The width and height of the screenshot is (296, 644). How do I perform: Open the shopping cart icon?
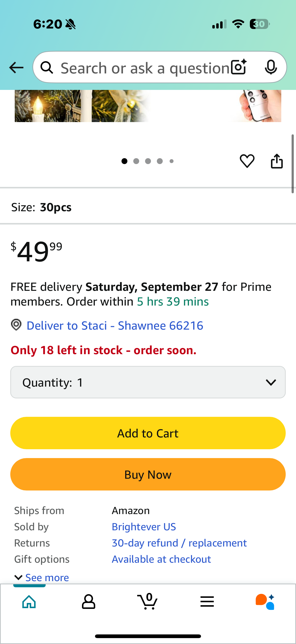tap(148, 602)
